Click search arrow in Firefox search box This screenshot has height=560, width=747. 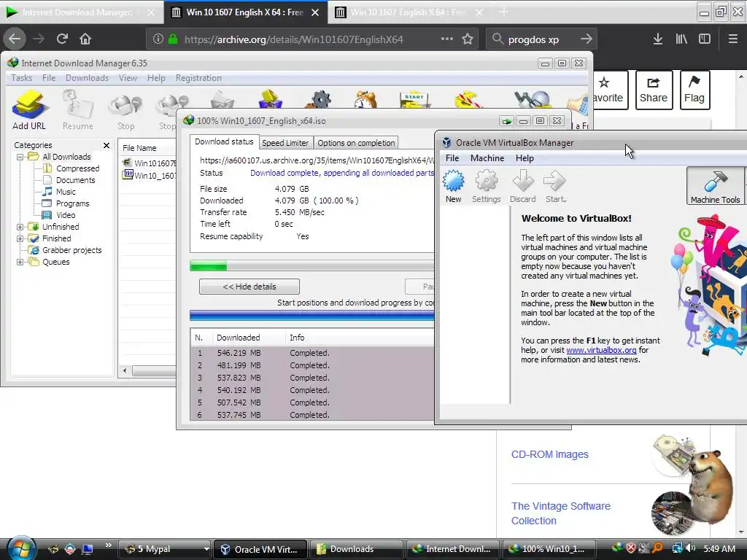pyautogui.click(x=587, y=39)
